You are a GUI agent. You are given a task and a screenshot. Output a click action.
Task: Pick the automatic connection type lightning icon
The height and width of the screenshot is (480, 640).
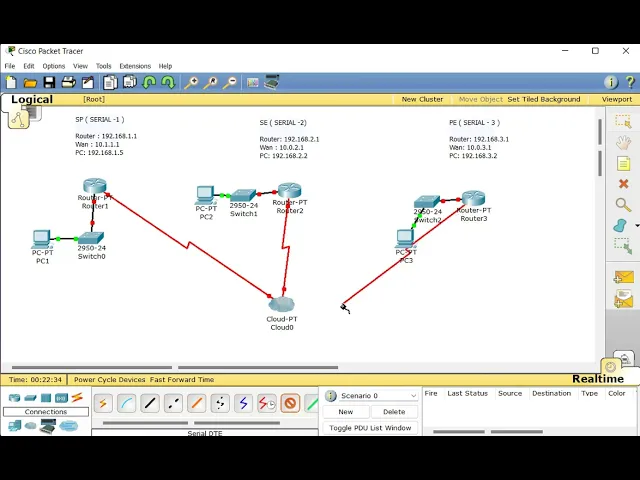pos(103,403)
